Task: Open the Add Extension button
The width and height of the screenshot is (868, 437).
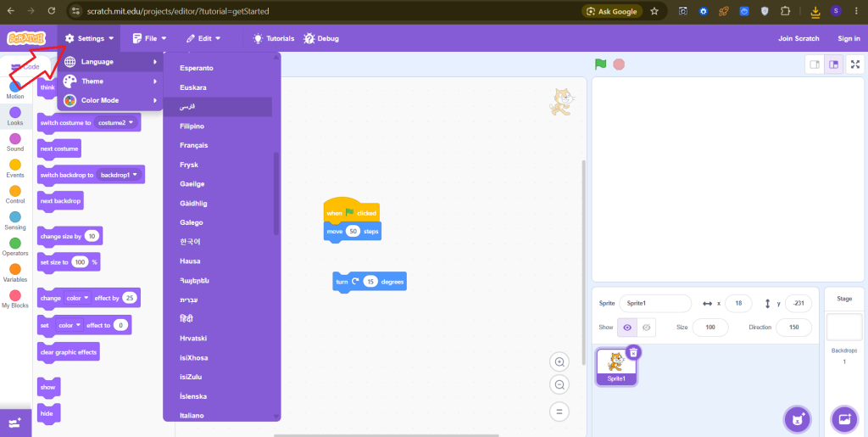Action: tap(15, 423)
